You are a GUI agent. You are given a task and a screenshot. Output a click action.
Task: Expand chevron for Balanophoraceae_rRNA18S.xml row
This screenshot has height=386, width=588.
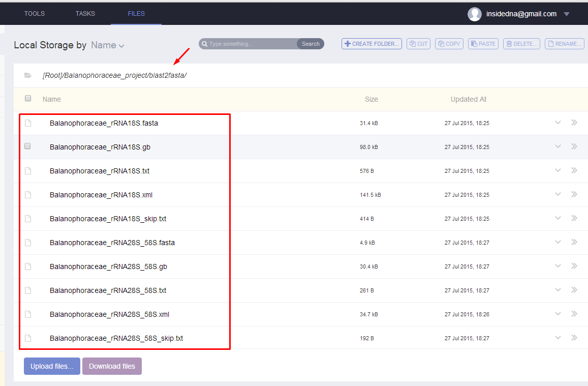pyautogui.click(x=558, y=194)
